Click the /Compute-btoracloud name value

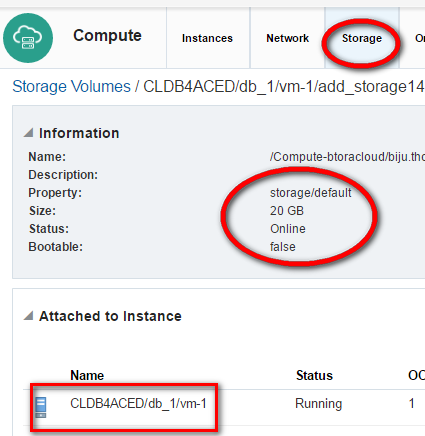(347, 157)
